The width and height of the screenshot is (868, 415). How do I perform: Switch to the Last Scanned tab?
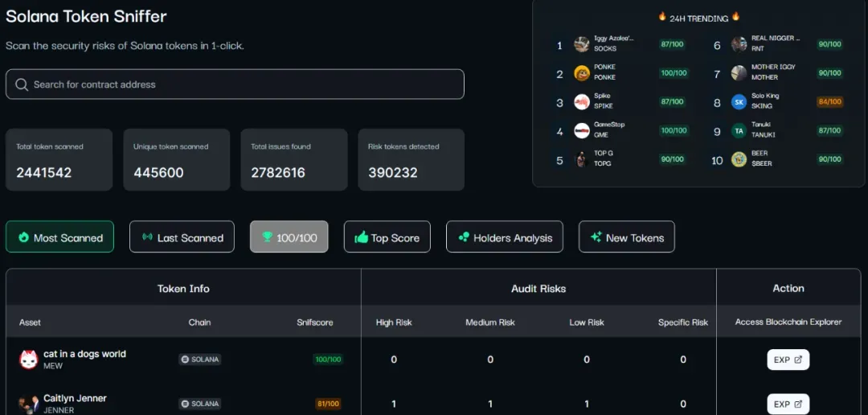(x=182, y=237)
